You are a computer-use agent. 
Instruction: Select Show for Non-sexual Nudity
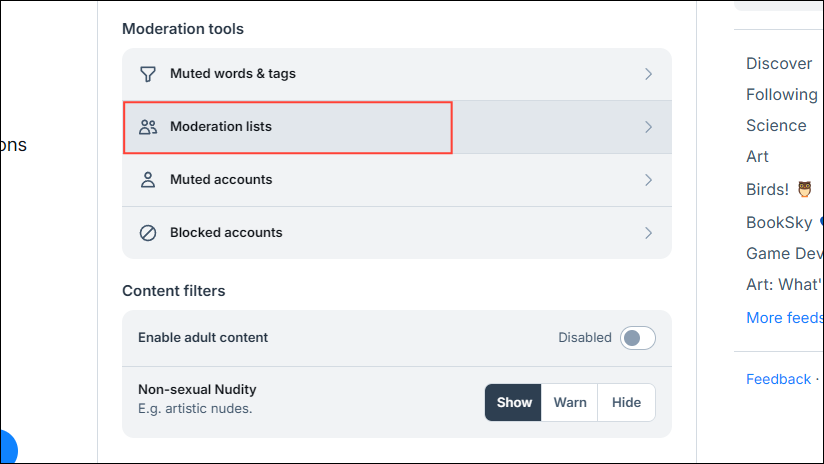(x=514, y=403)
